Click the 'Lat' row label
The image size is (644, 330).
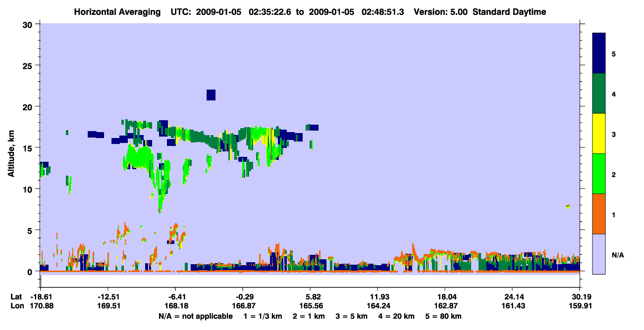point(16,297)
